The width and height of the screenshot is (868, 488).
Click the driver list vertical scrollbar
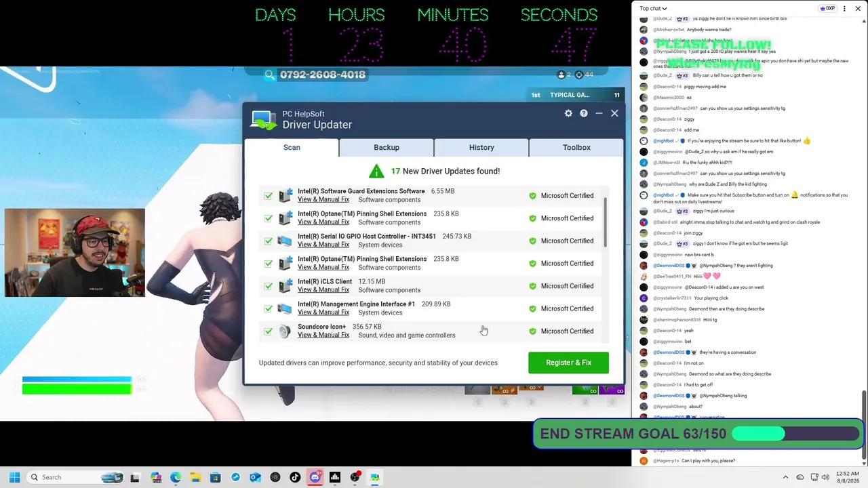(x=605, y=222)
